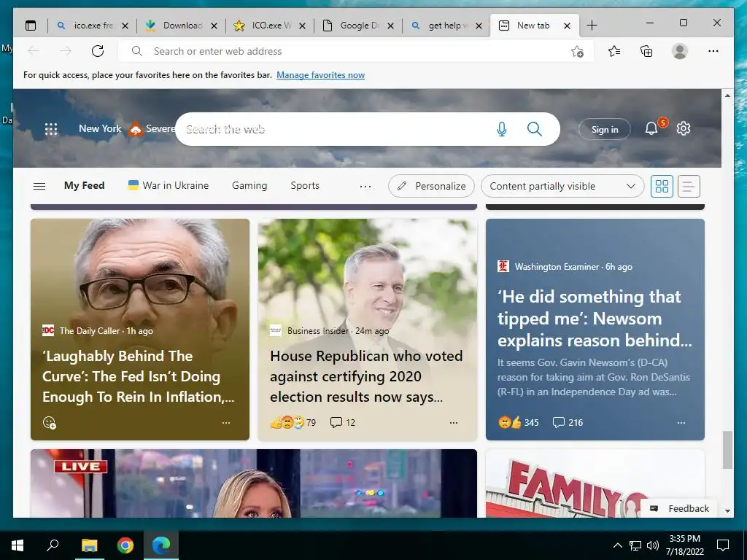Start voice search with microphone icon
Viewport: 747px width, 560px height.
[x=502, y=129]
